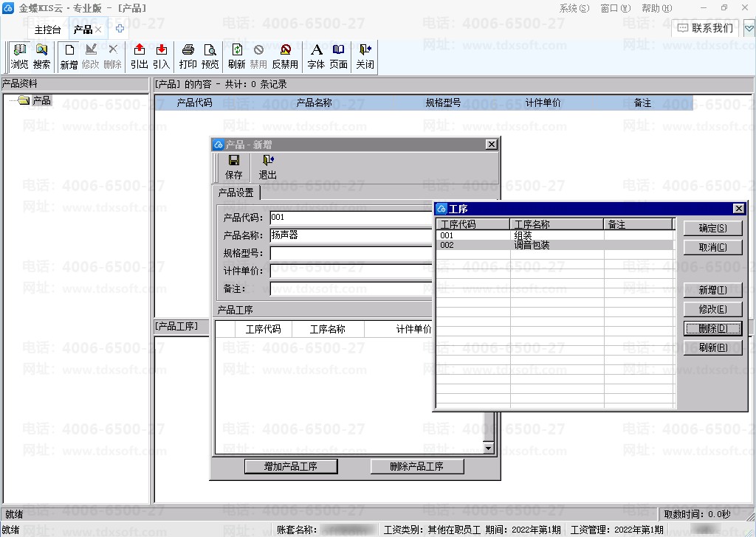Click the 联系我们 contact button
The image size is (756, 537).
pyautogui.click(x=705, y=29)
